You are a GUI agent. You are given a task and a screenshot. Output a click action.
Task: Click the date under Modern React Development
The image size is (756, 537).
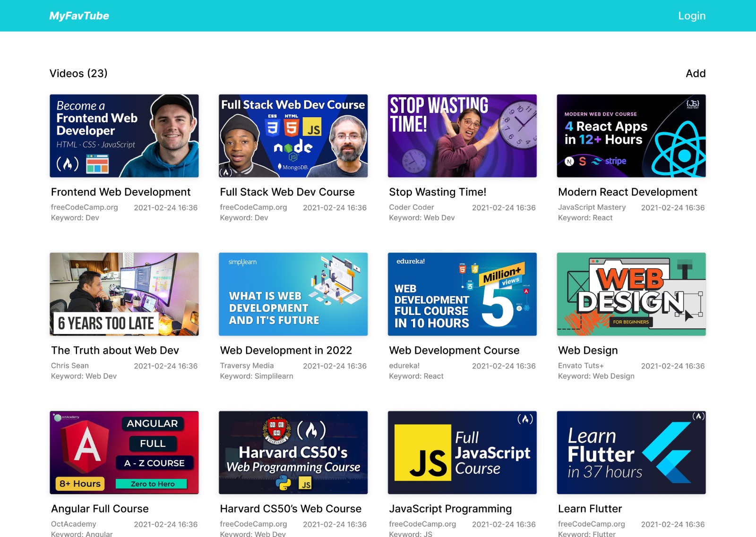(x=672, y=208)
